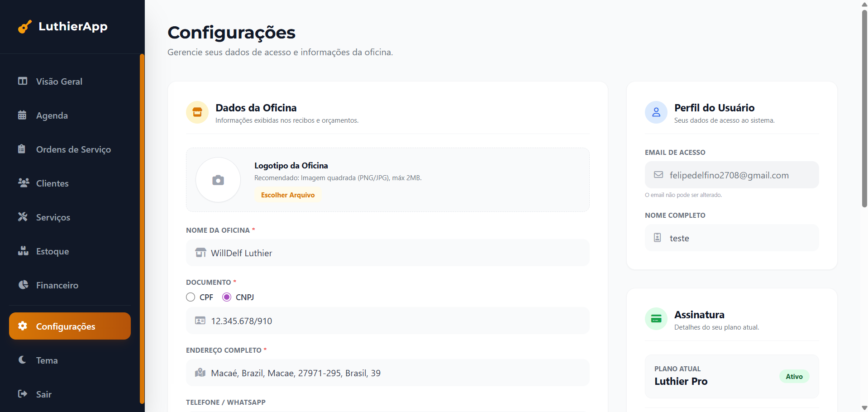Image resolution: width=868 pixels, height=412 pixels.
Task: Select the CPF document radio button
Action: coord(191,297)
